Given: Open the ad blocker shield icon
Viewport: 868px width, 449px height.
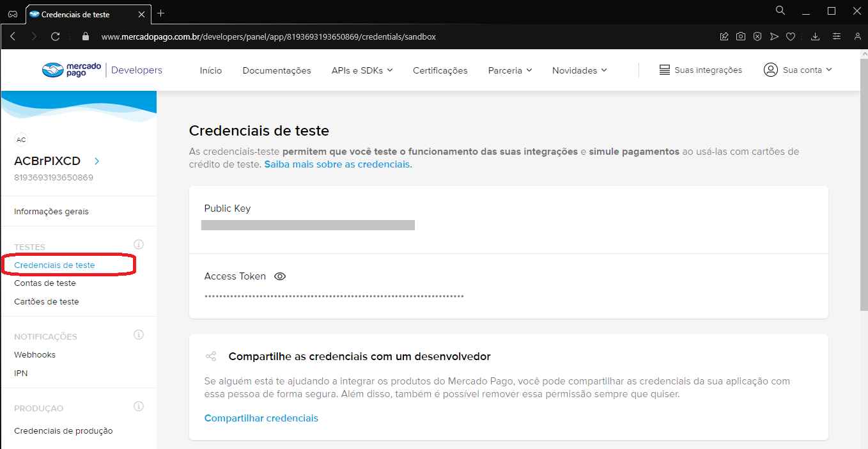Looking at the screenshot, I should tap(757, 36).
